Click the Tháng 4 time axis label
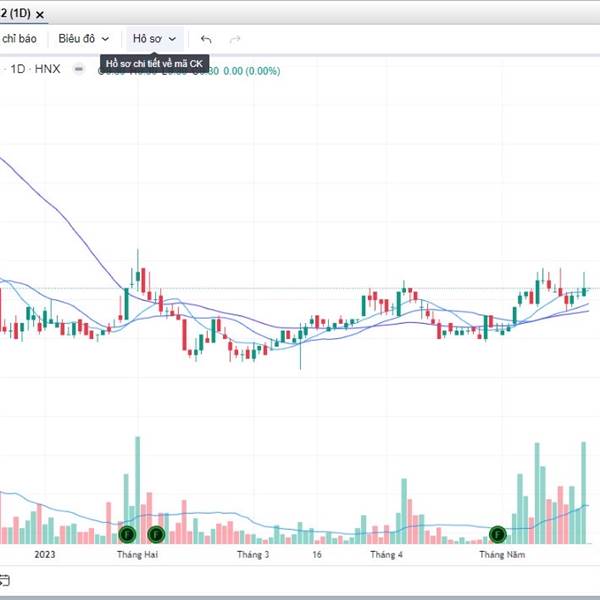600x600 pixels. tap(386, 554)
